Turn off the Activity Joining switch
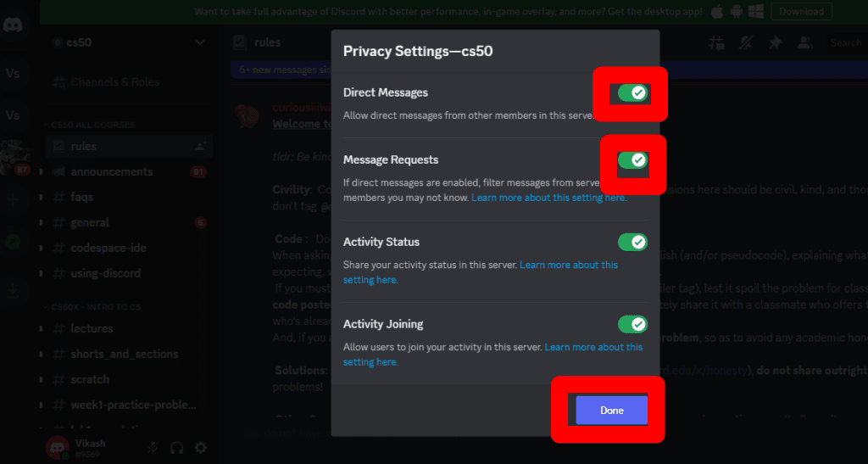The image size is (868, 464). click(632, 324)
